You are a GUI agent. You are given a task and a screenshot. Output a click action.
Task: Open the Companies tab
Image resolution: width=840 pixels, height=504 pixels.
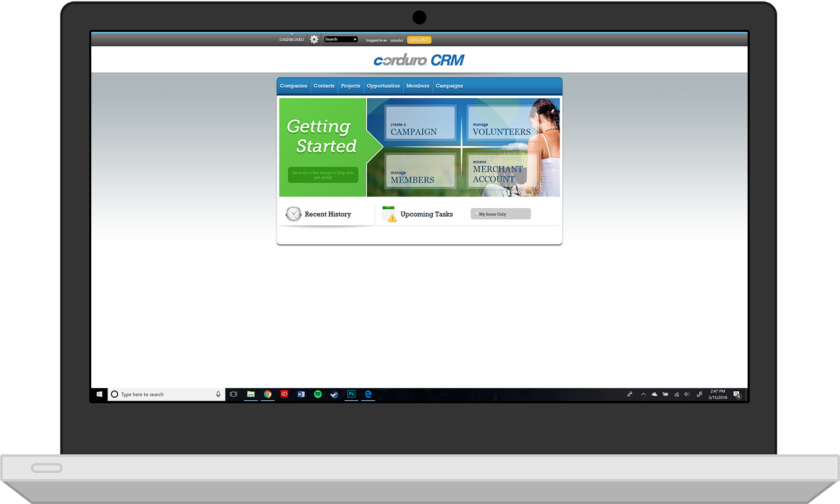293,86
